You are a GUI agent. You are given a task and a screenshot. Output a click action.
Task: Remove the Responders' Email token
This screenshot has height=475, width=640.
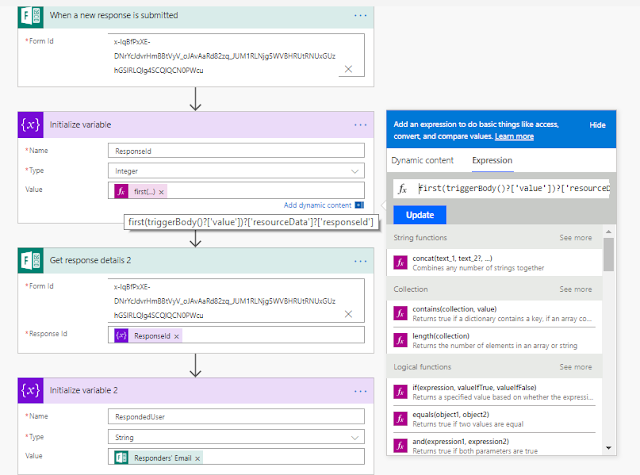(x=198, y=459)
